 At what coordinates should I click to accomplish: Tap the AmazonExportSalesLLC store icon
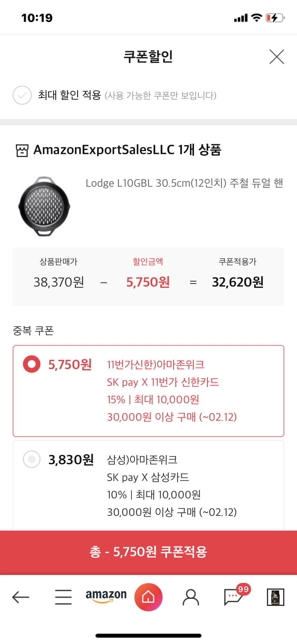click(x=22, y=150)
